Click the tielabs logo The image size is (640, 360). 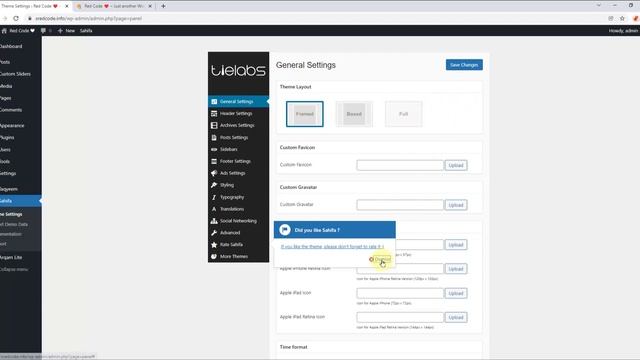(x=238, y=70)
